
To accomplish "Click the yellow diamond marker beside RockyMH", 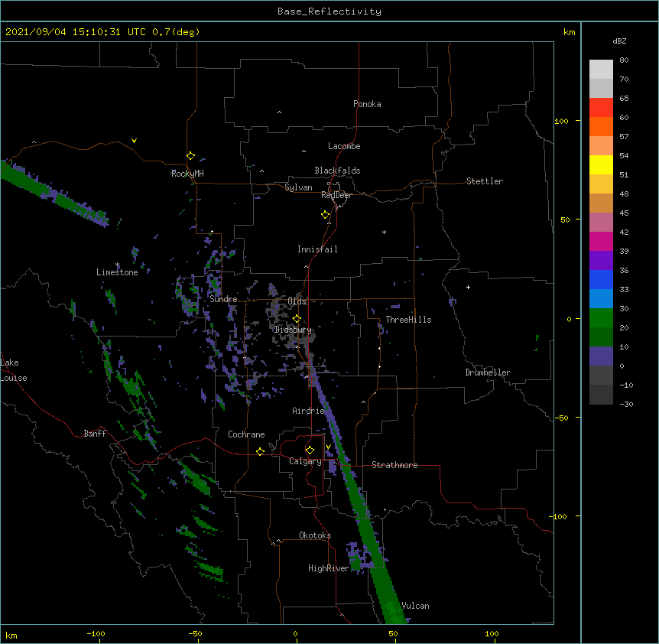I will click(191, 156).
